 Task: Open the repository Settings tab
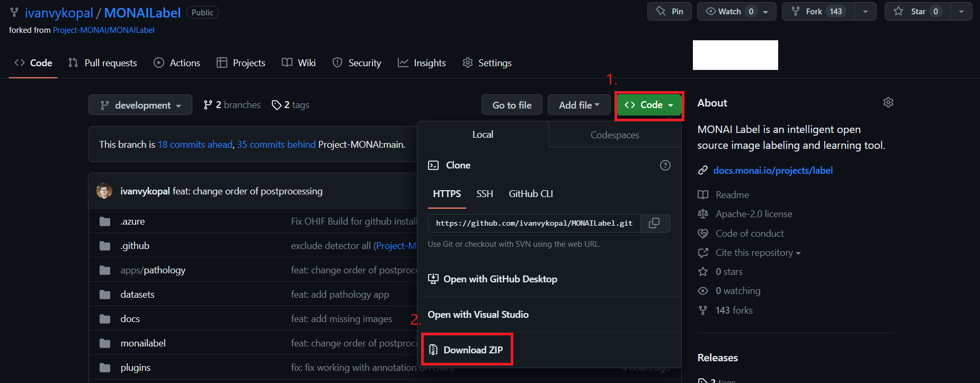(487, 63)
